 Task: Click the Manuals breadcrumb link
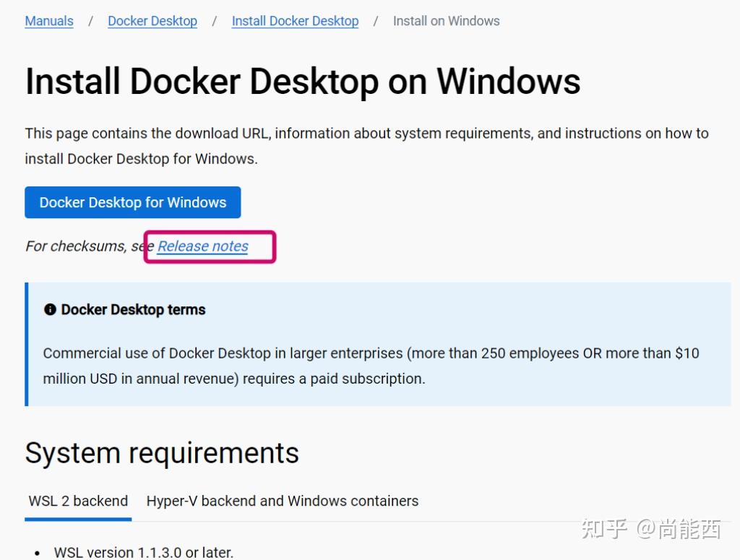click(x=48, y=21)
